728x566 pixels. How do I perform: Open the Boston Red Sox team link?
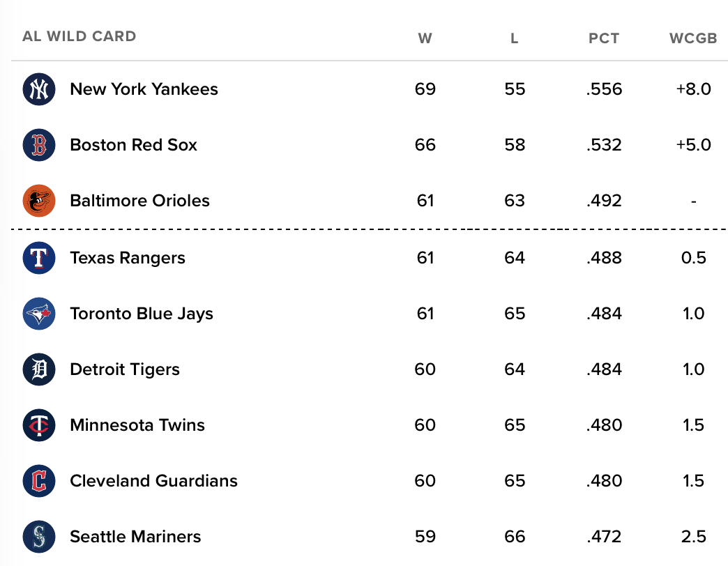pos(134,145)
